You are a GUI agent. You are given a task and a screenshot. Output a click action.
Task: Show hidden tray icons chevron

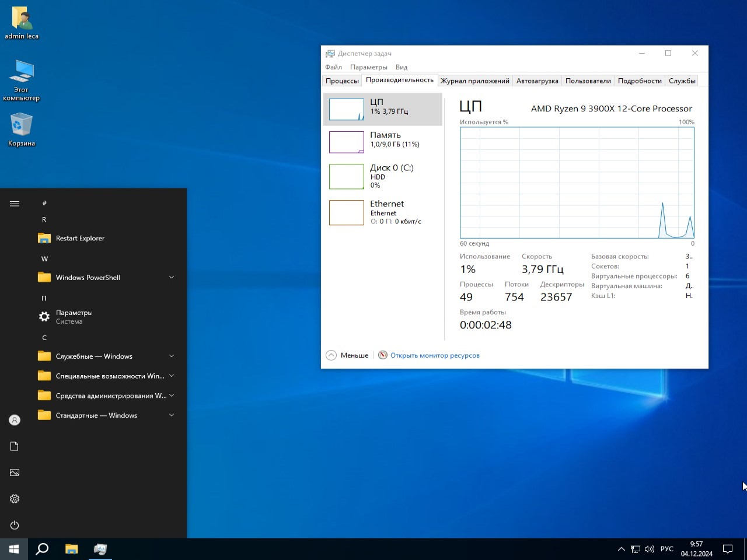click(x=621, y=549)
